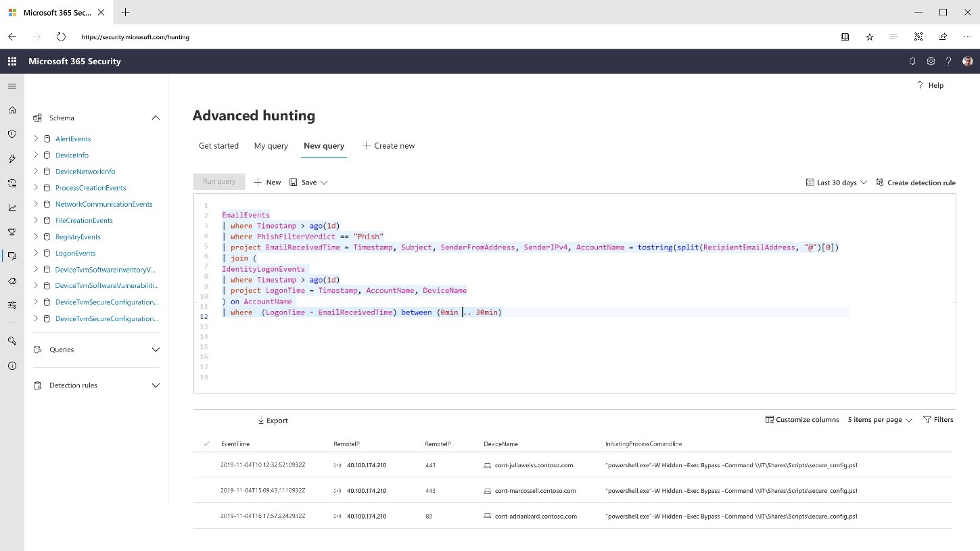The width and height of the screenshot is (980, 551).
Task: Collapse the Schema section chevron
Action: [156, 118]
